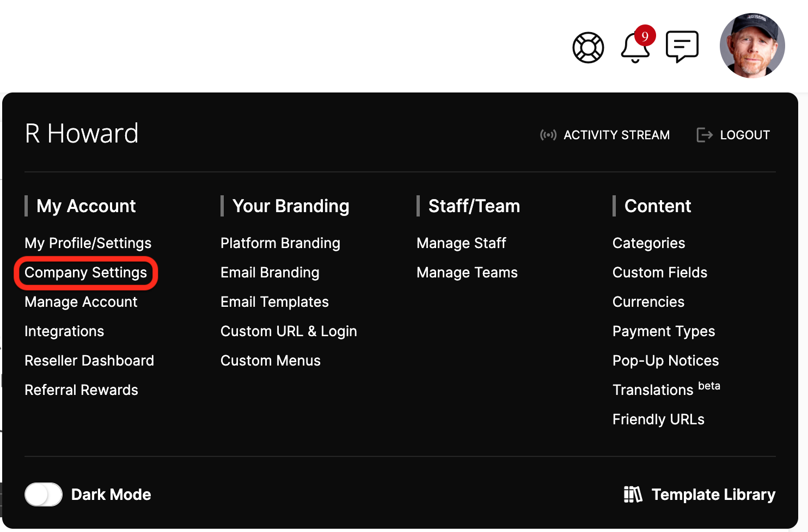This screenshot has width=808, height=532.
Task: Click the activity stream broadcast icon
Action: pos(548,135)
